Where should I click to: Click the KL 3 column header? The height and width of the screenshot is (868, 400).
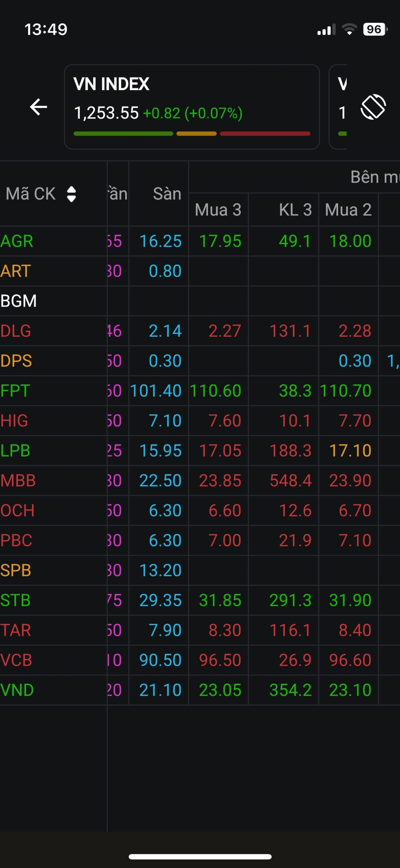click(x=295, y=210)
